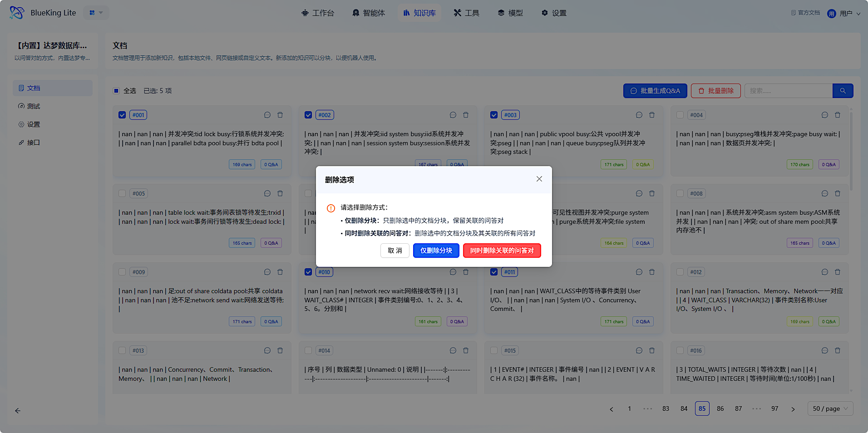Expand the user account menu

(844, 14)
